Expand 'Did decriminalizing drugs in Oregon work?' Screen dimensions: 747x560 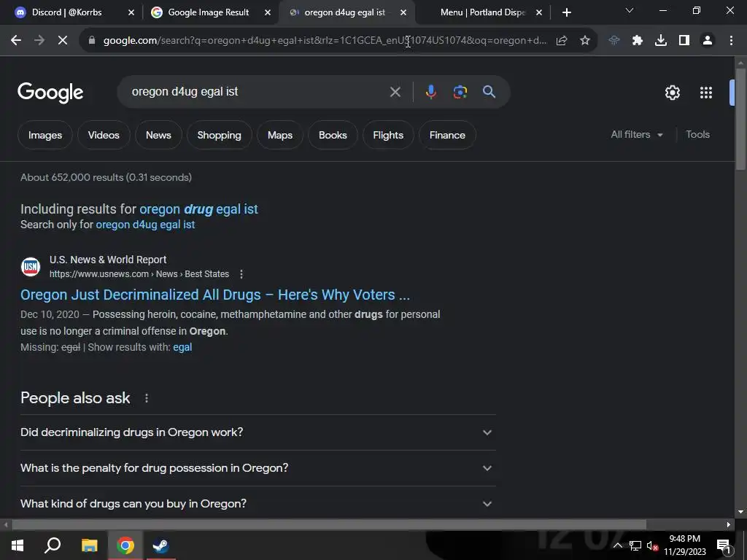[x=258, y=432]
